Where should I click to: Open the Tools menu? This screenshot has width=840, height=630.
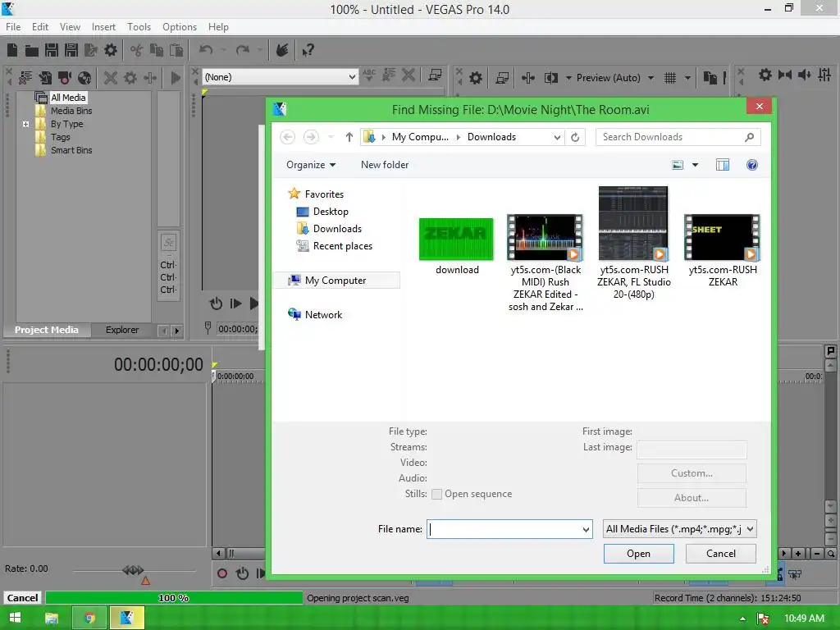click(139, 27)
